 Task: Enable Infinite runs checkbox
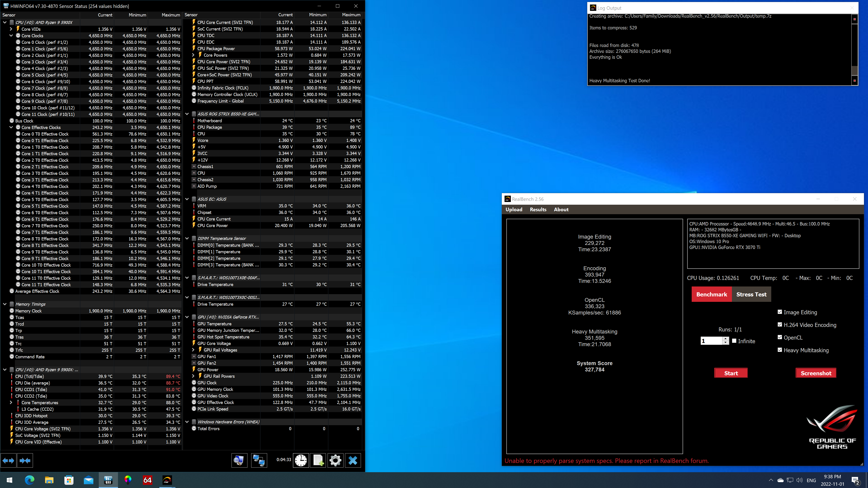tap(734, 341)
